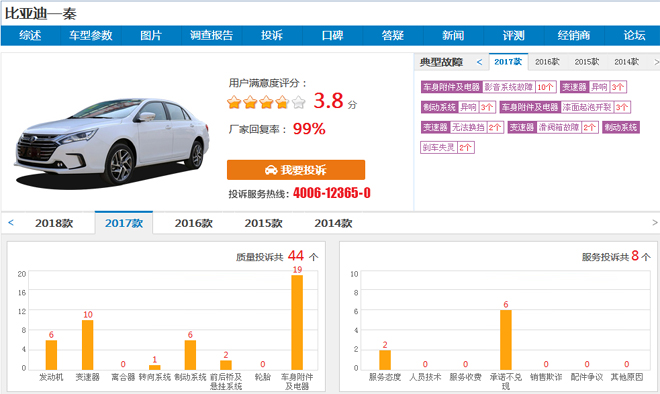Open the 车型参数 navigation tab

coord(91,35)
